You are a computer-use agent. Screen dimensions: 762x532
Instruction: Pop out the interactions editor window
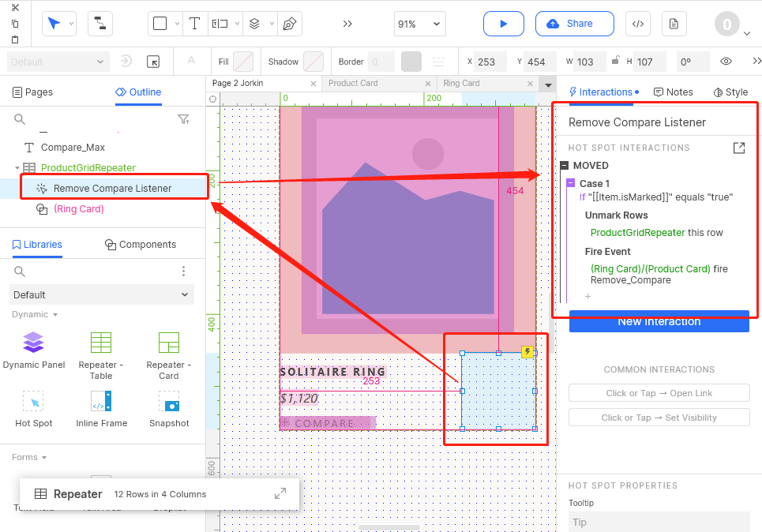coord(739,148)
